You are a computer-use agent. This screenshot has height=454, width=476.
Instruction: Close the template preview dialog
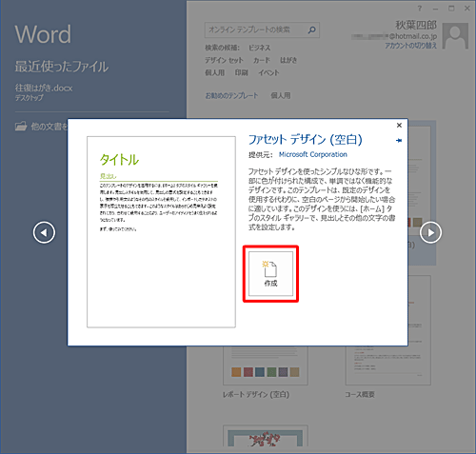[399, 126]
